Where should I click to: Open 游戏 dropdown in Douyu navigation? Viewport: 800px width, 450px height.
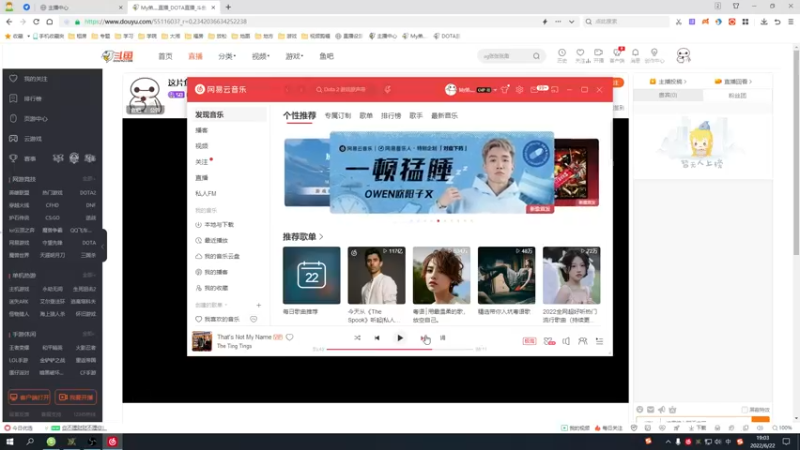click(x=294, y=56)
